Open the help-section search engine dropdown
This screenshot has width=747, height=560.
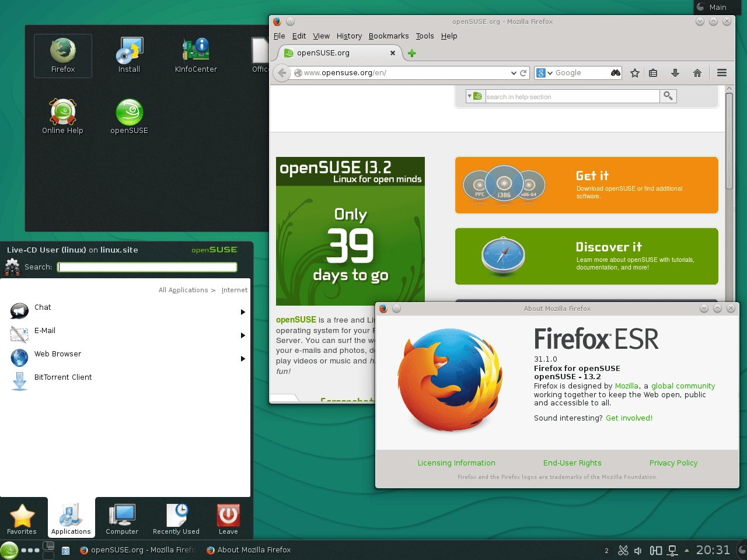[x=475, y=96]
